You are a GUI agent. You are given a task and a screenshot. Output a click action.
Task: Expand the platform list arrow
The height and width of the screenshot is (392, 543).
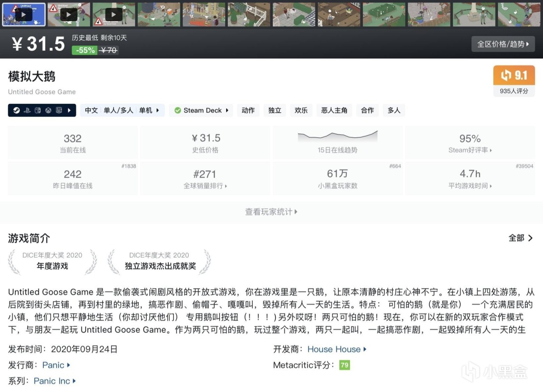(69, 110)
